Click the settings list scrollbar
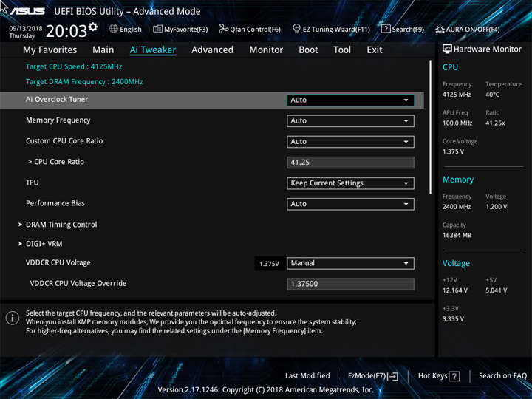Viewport: 532px width, 399px height. tap(431, 127)
